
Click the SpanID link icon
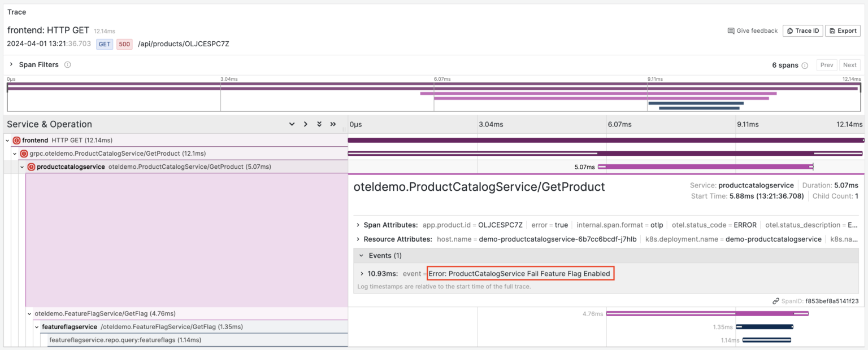(x=776, y=301)
